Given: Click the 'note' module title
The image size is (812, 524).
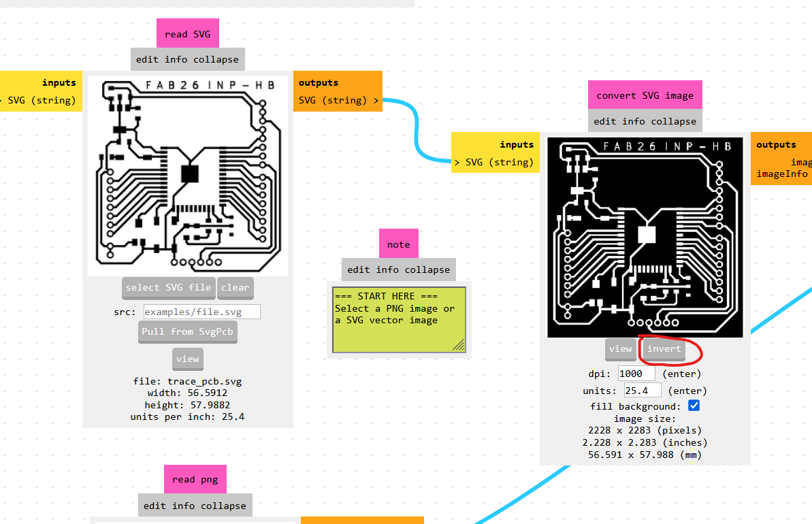Looking at the screenshot, I should click(x=399, y=244).
